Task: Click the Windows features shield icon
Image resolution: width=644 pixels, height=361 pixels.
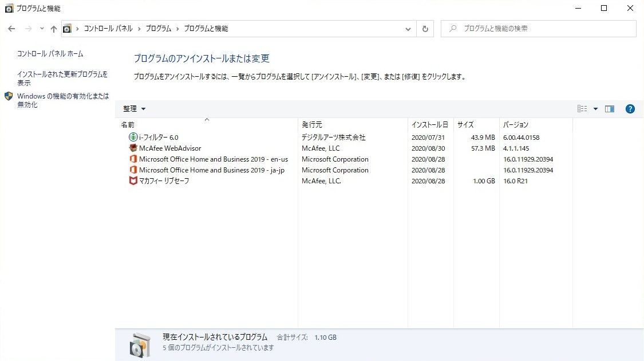Action: 9,96
